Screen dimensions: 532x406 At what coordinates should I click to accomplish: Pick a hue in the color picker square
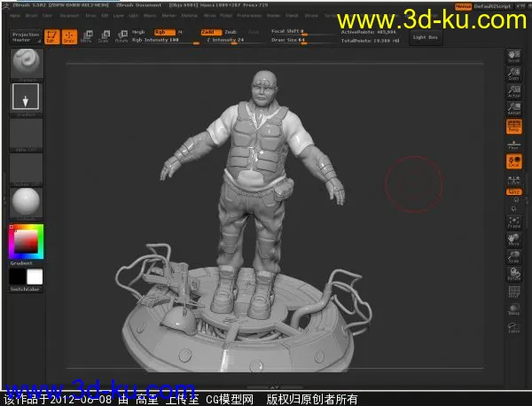26,241
